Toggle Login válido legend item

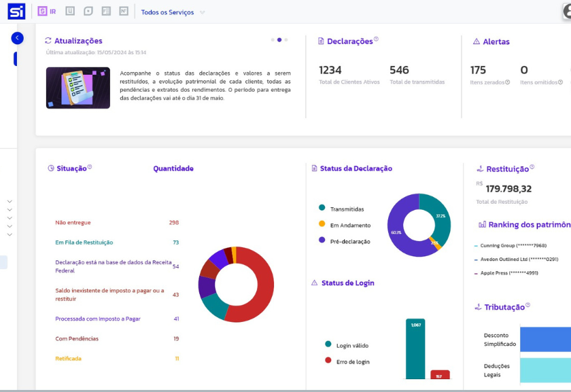[351, 346]
